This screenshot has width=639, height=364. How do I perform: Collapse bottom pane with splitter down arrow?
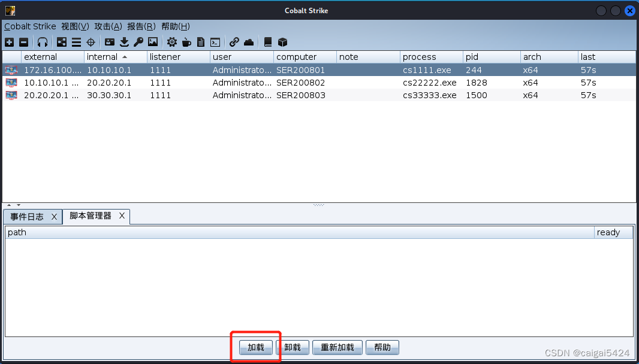click(x=18, y=205)
